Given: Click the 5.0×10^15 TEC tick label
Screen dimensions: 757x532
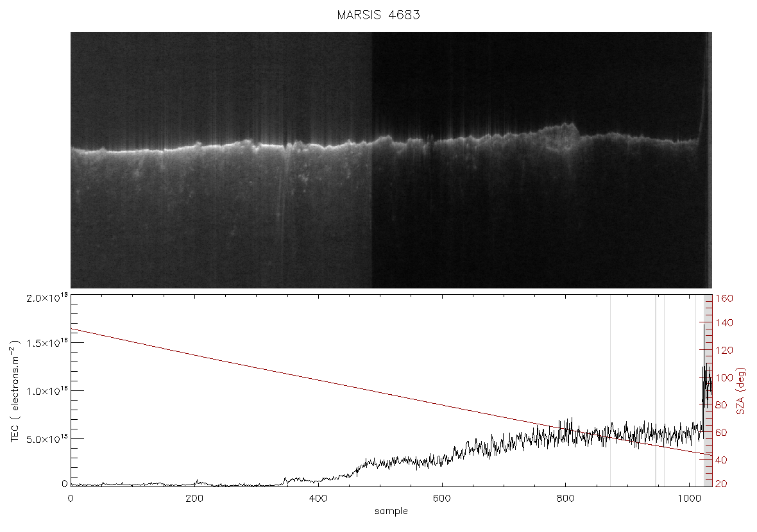Looking at the screenshot, I should click(x=47, y=439).
